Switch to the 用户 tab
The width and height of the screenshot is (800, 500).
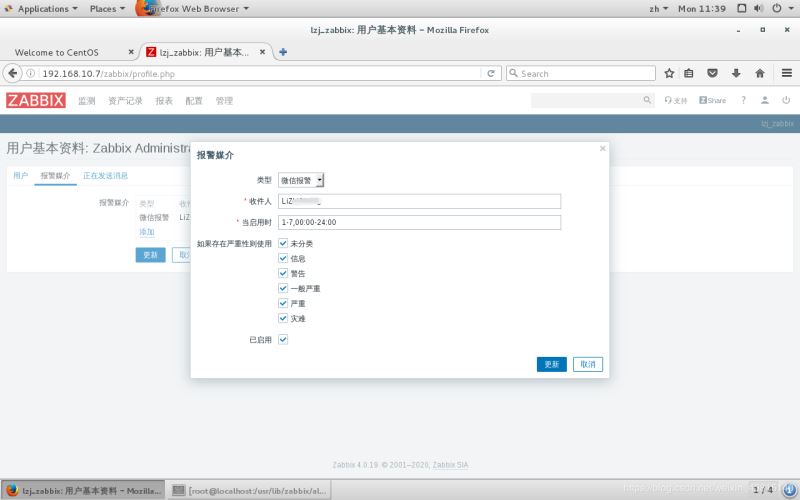coord(20,176)
